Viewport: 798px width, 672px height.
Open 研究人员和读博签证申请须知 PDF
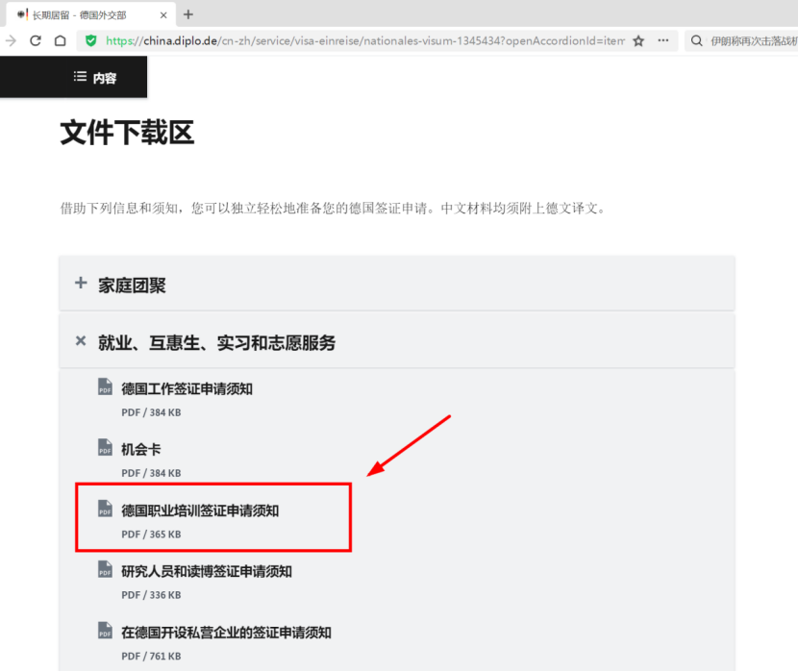[x=206, y=571]
